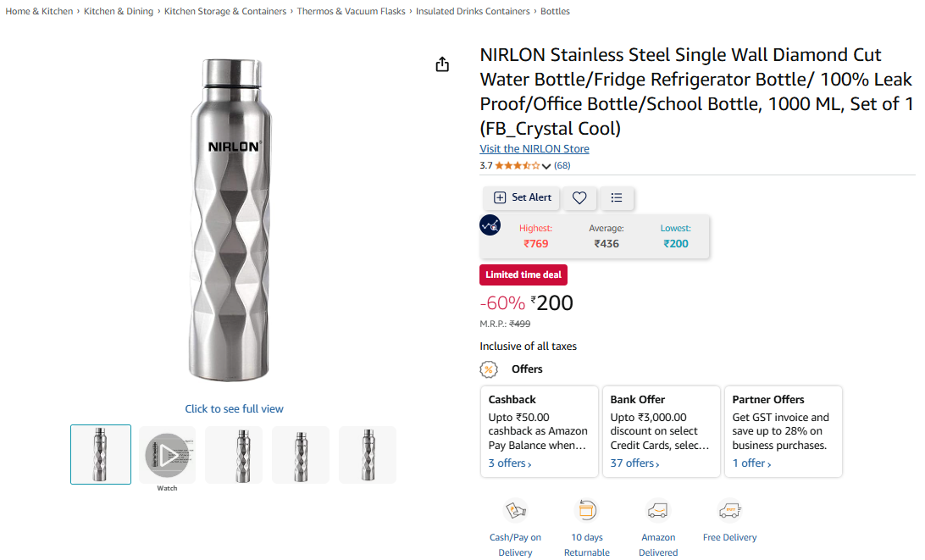Click the price tracker chart icon
This screenshot has height=560, width=925.
click(x=490, y=225)
